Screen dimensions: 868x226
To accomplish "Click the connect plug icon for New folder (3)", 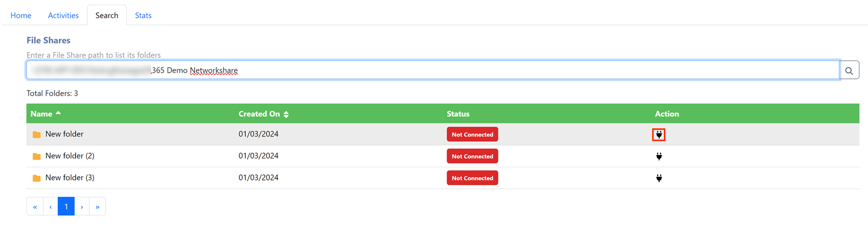I will pos(659,178).
